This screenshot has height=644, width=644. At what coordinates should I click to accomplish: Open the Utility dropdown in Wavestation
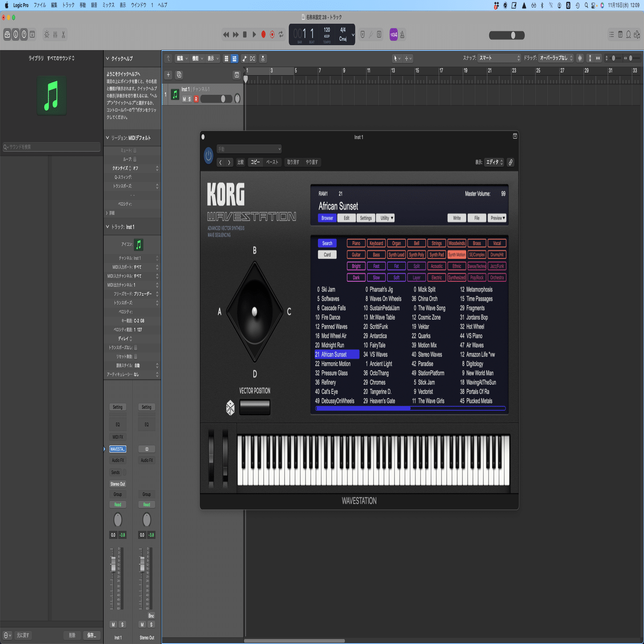386,218
